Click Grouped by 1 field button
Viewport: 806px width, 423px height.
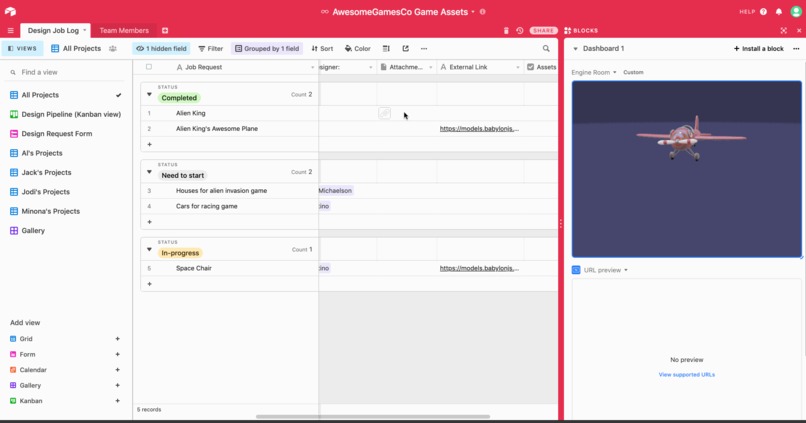[x=267, y=48]
